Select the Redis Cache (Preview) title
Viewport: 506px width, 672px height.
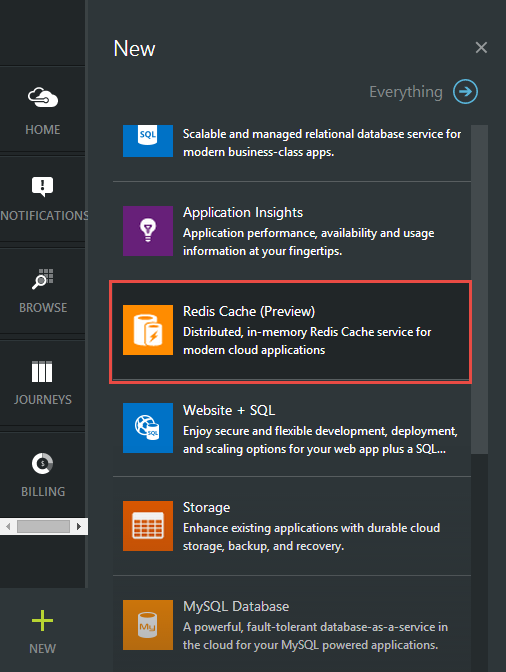[x=249, y=312]
